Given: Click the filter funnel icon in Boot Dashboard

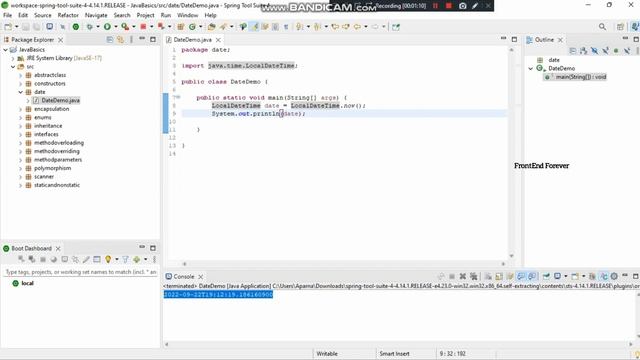Looking at the screenshot, I should point(125,259).
